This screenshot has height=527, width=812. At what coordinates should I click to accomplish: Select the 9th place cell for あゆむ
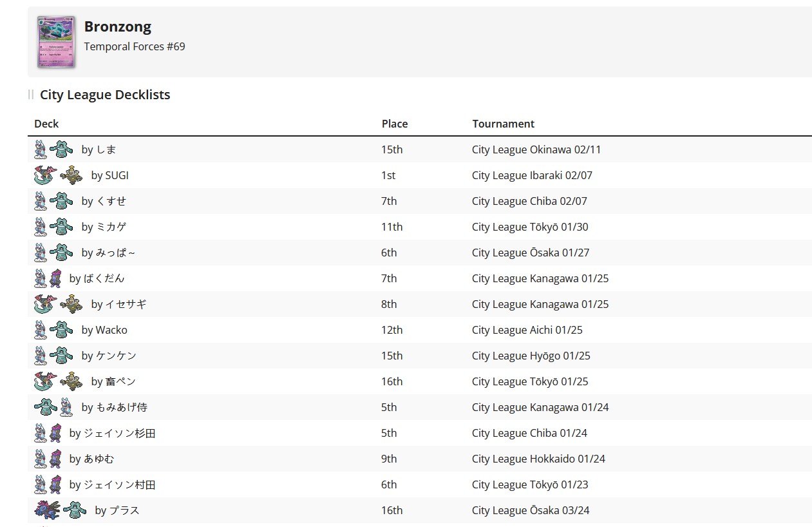point(389,459)
